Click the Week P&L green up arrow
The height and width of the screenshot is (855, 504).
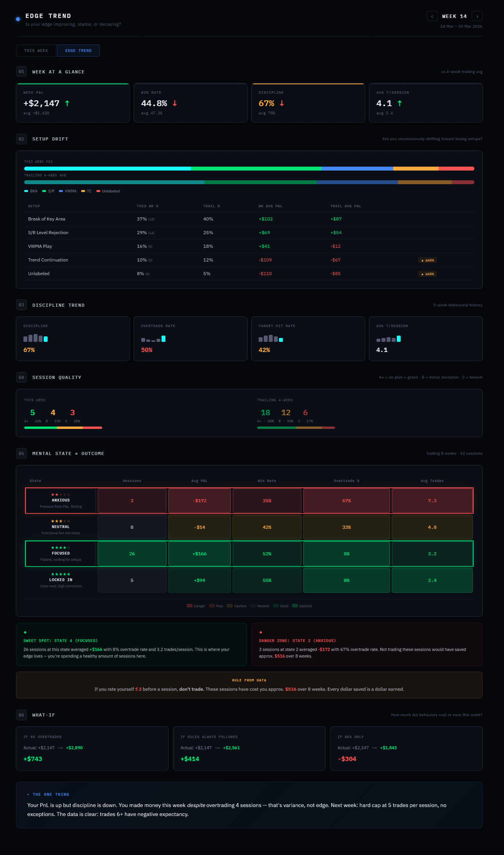click(x=67, y=103)
